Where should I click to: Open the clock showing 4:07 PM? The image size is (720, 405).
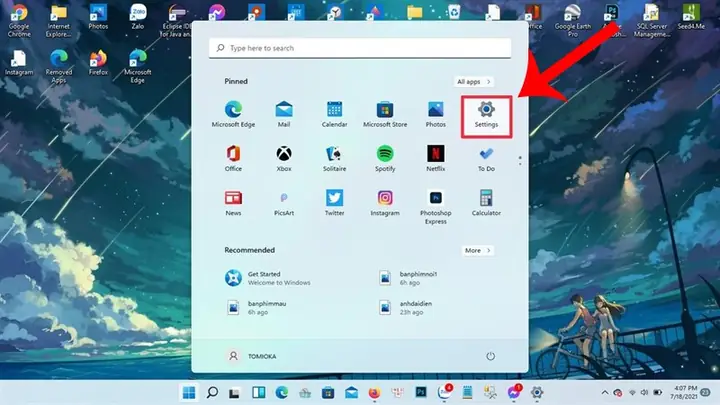683,393
